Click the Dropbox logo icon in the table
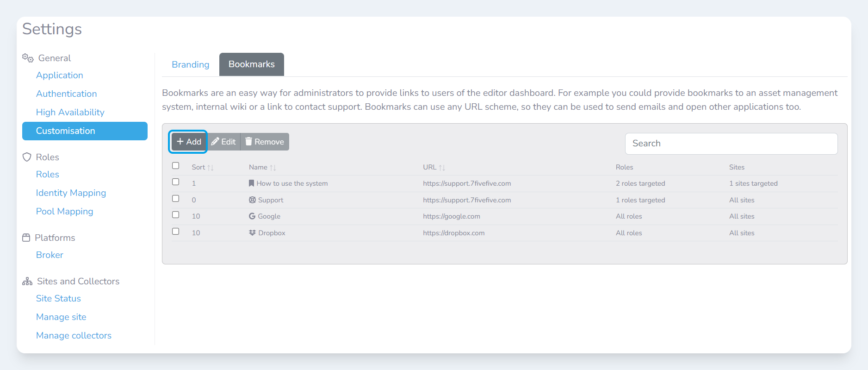Screen dimensions: 868x370 pyautogui.click(x=252, y=233)
